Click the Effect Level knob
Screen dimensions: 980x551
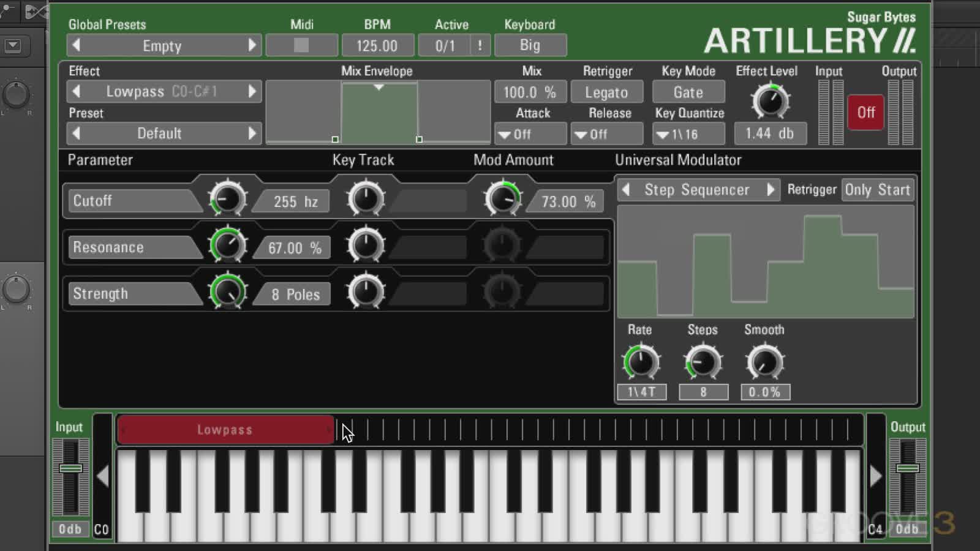(770, 101)
